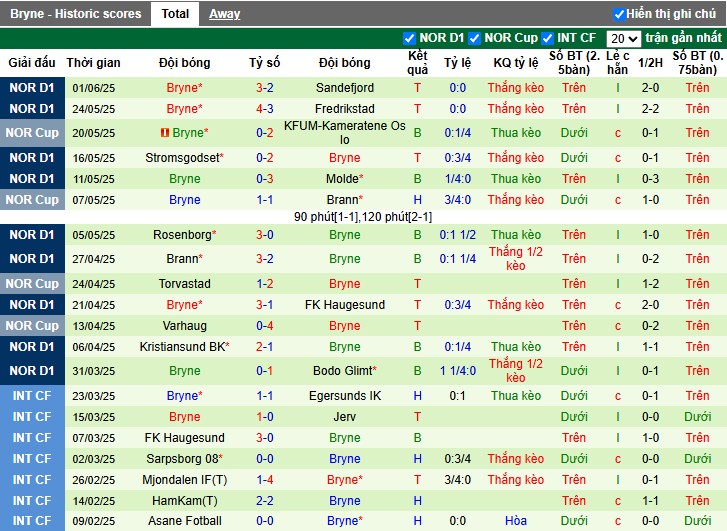Open Mjondalen IF(T) team link
This screenshot has height=531, width=727.
pos(185,480)
